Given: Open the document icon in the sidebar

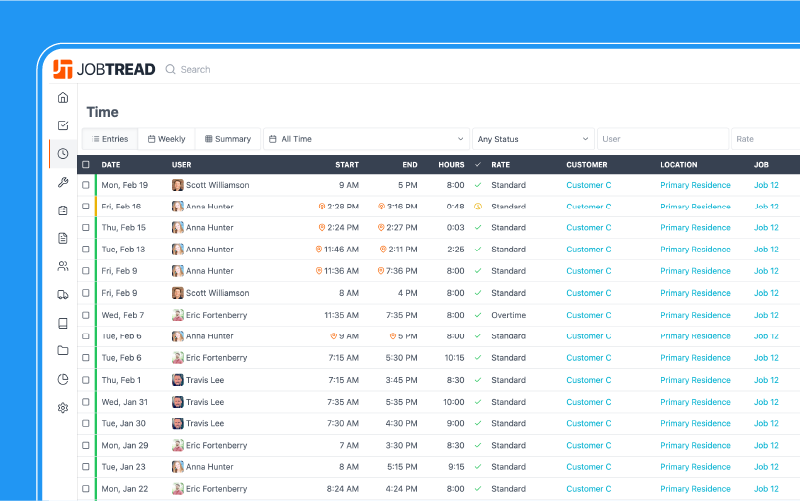Looking at the screenshot, I should (63, 238).
